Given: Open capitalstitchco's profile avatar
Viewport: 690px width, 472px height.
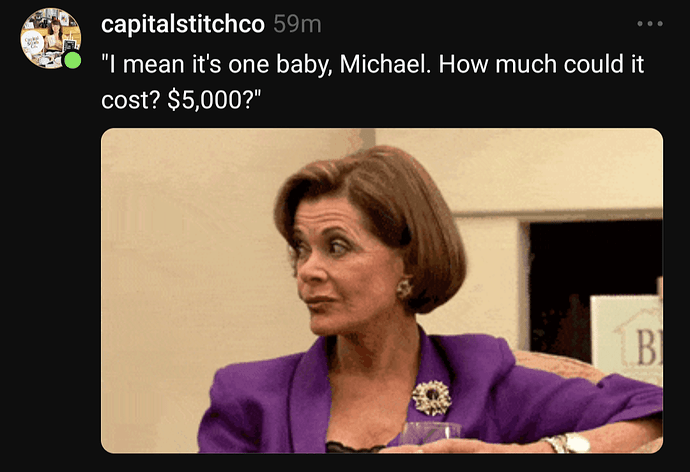Looking at the screenshot, I should click(x=51, y=38).
